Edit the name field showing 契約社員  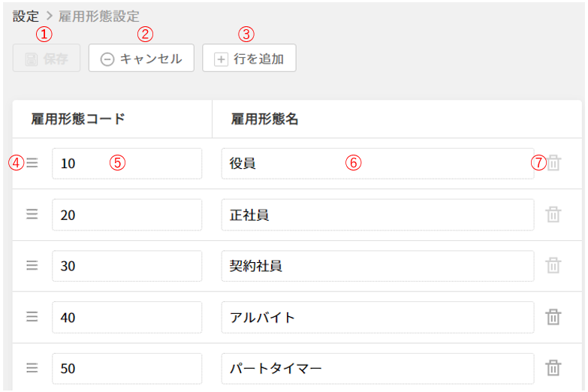pos(377,266)
